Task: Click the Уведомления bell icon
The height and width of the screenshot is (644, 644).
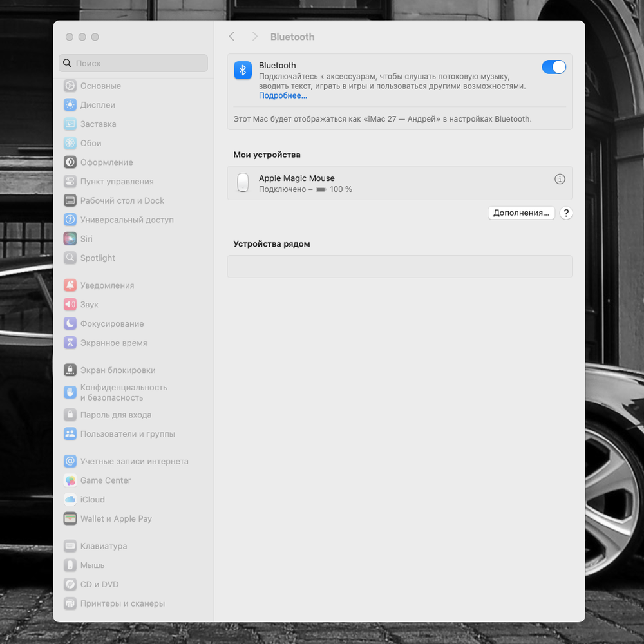Action: (70, 285)
